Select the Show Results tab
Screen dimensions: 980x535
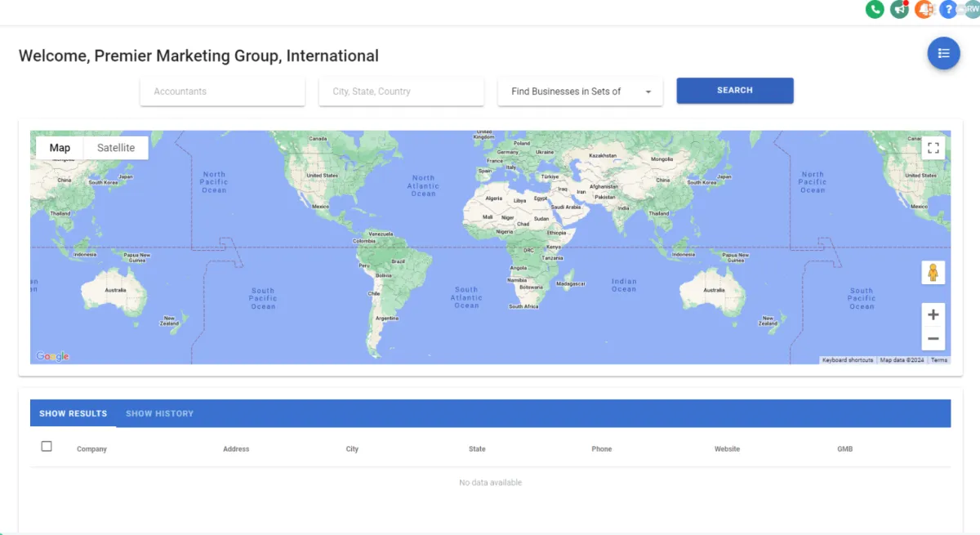(x=73, y=413)
